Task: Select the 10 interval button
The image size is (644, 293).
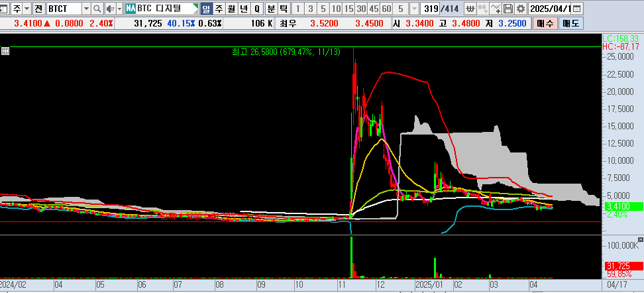Action: point(336,8)
